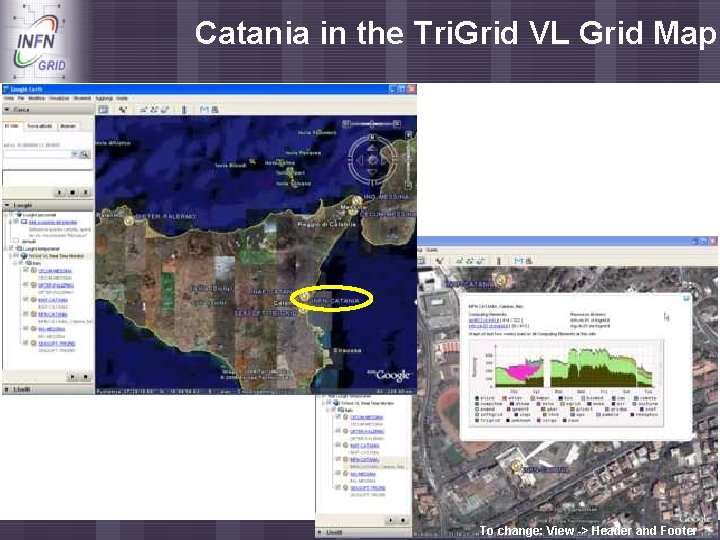Click the email icon in right window toolbar
The width and height of the screenshot is (720, 540).
(x=519, y=260)
